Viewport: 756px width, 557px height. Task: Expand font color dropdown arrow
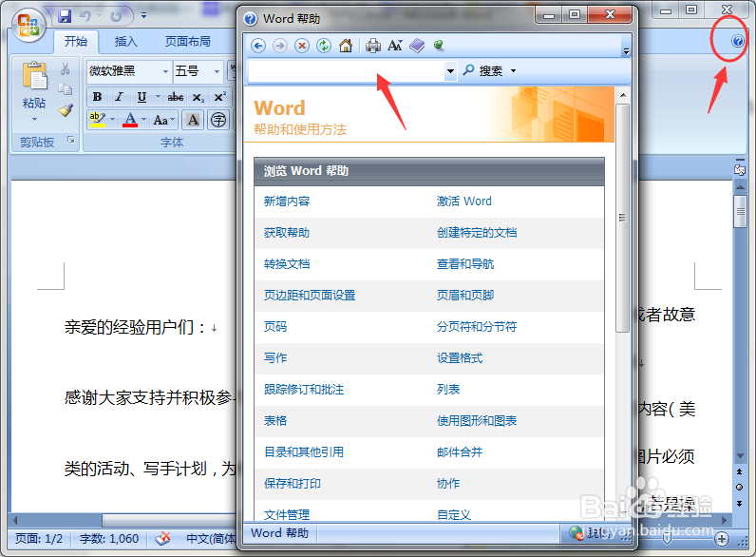tap(143, 119)
